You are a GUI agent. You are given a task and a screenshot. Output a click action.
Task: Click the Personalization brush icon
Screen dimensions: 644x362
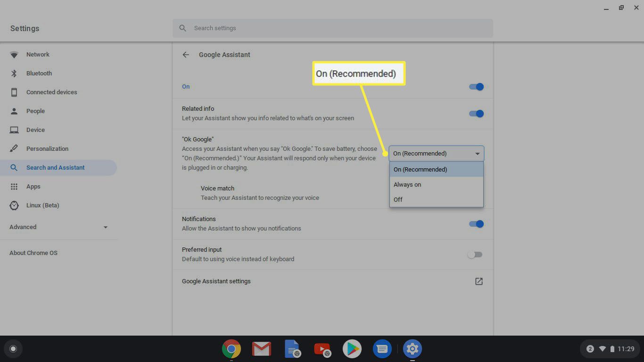[14, 149]
